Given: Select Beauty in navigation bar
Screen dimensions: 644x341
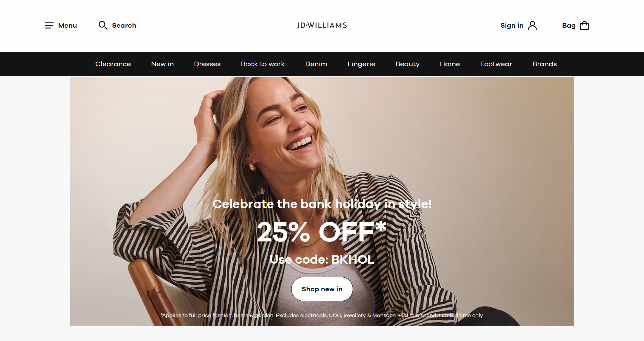Looking at the screenshot, I should (x=407, y=64).
